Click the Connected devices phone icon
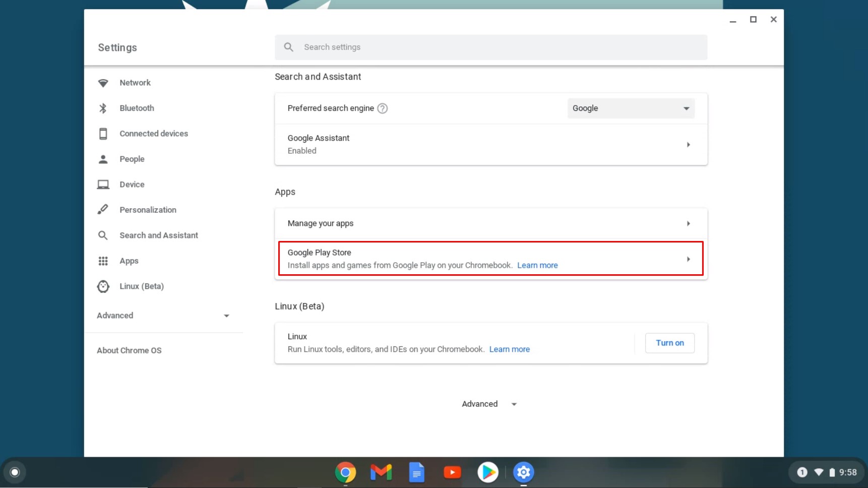Screen dimensions: 868x488 [103, 134]
